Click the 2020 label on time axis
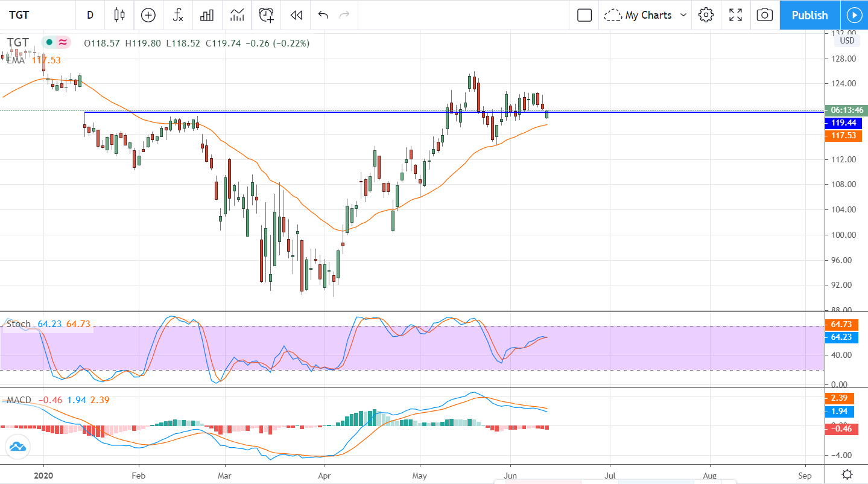Viewport: 868px width, 484px height. (43, 475)
